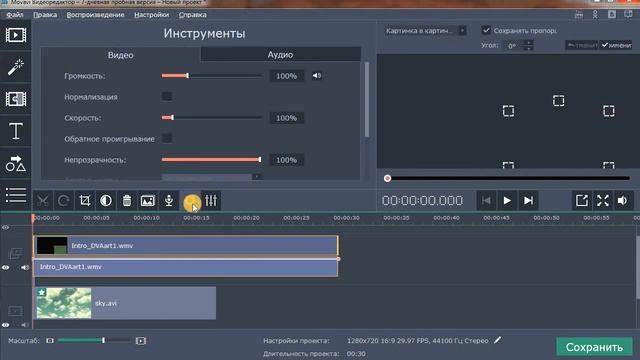Click the overlay track icon on the timeline
The image size is (640, 360).
coord(15,253)
